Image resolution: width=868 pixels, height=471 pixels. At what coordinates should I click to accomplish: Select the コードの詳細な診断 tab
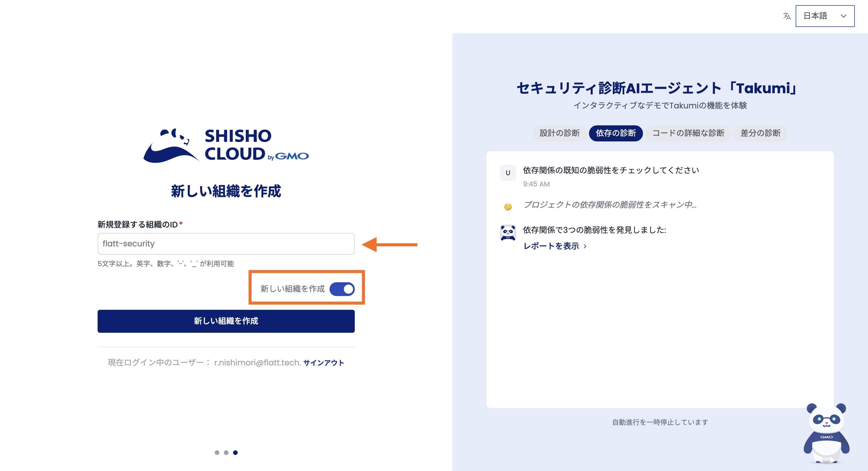[688, 133]
